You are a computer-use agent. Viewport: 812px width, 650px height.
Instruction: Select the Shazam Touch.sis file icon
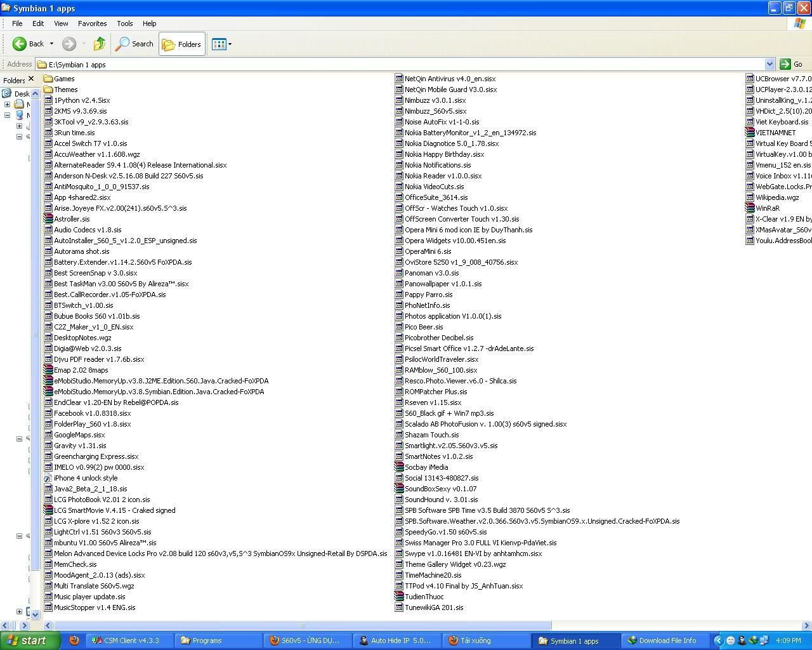(399, 435)
